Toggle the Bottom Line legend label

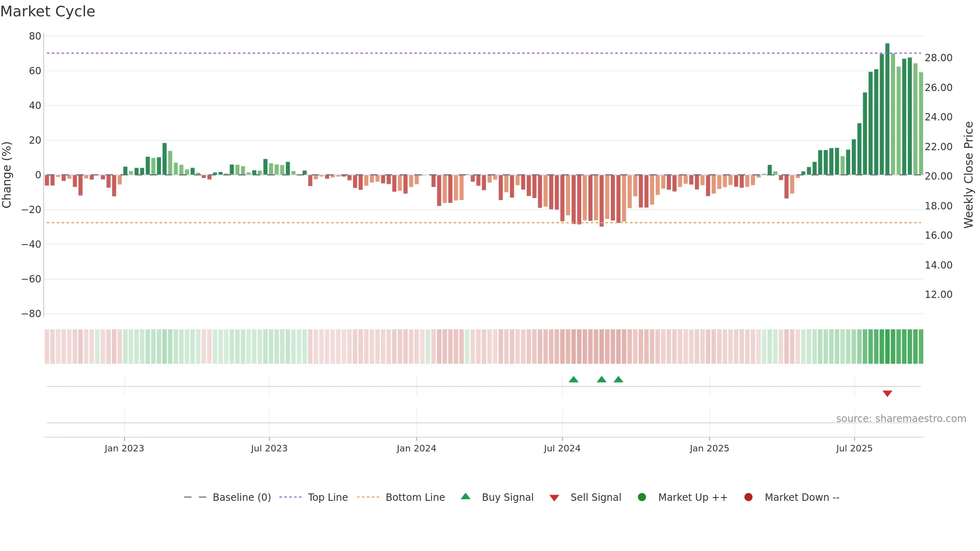tap(415, 497)
